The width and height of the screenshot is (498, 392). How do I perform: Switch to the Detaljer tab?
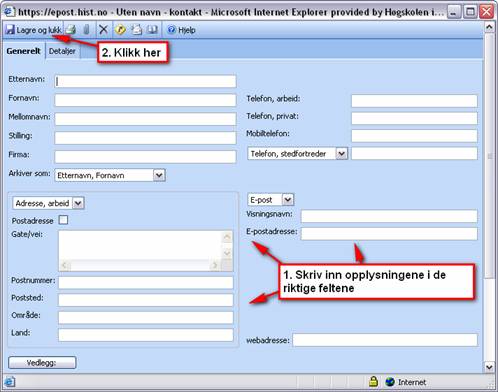(x=62, y=51)
